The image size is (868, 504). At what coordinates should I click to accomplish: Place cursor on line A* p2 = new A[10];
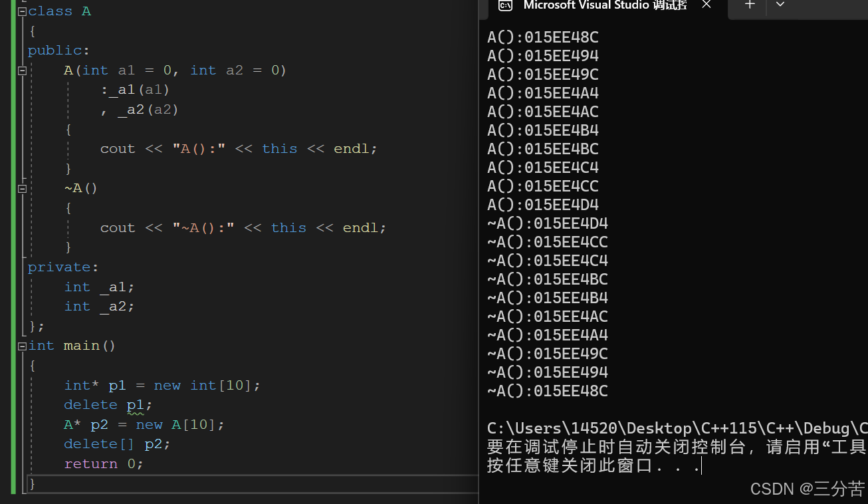click(x=144, y=425)
